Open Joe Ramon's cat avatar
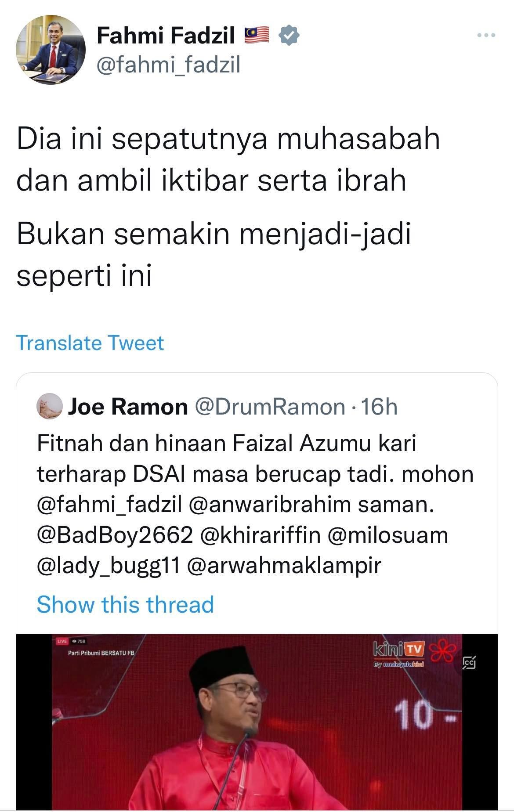This screenshot has height=812, width=514. [49, 406]
